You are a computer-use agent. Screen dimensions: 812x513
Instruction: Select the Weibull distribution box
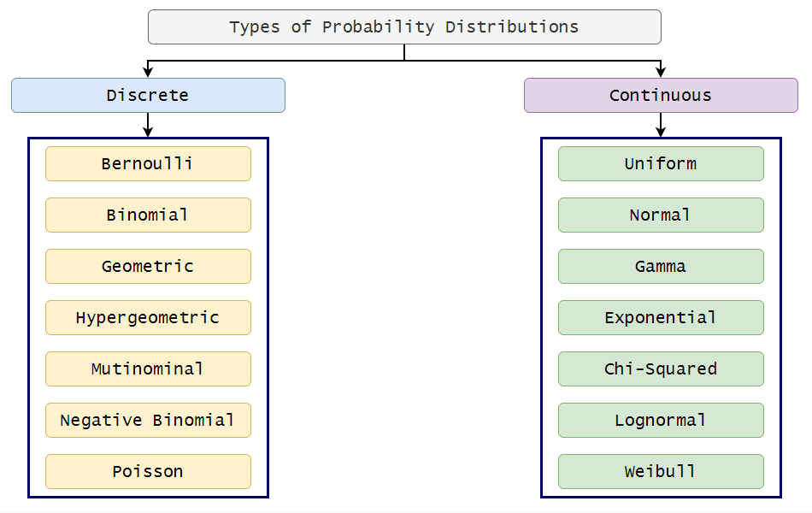click(661, 471)
